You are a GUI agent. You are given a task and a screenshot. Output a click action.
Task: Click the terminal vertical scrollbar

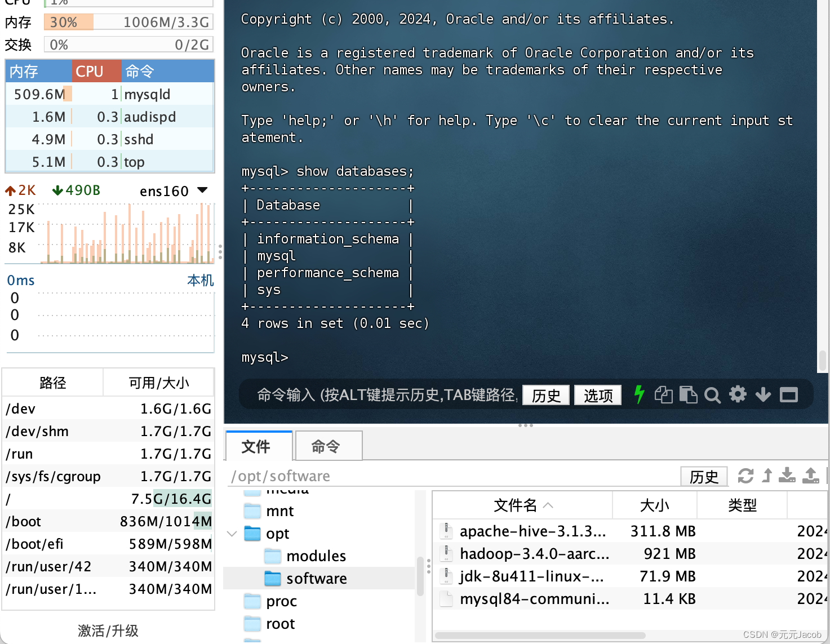(822, 361)
